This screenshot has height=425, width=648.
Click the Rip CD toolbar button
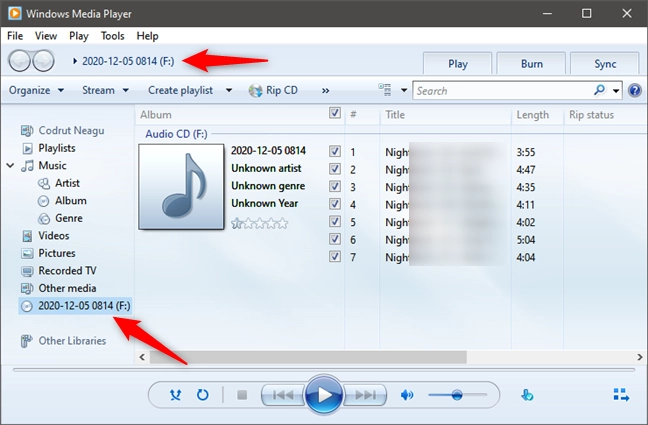point(273,90)
